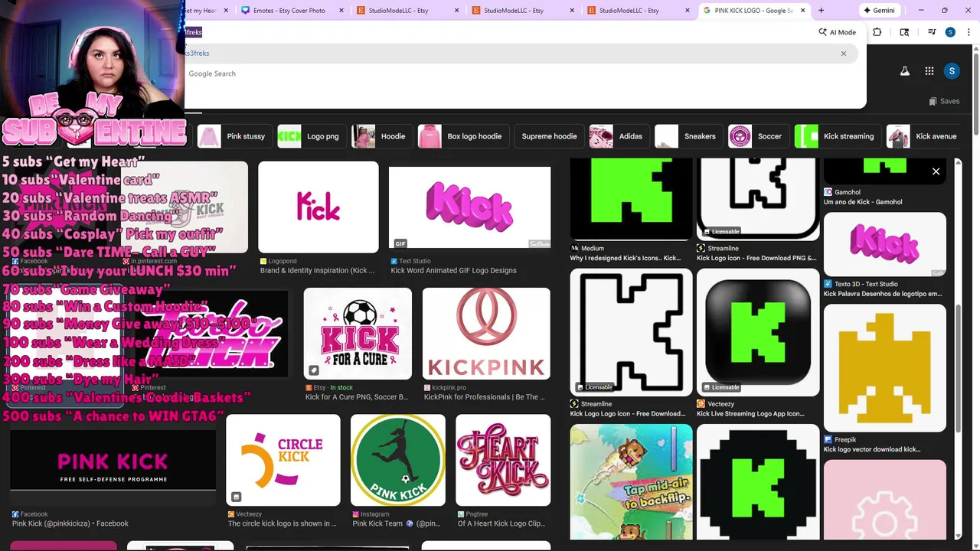Viewport: 980px width, 551px height.
Task: Open the Logopond pink Kick logo image
Action: coord(318,207)
